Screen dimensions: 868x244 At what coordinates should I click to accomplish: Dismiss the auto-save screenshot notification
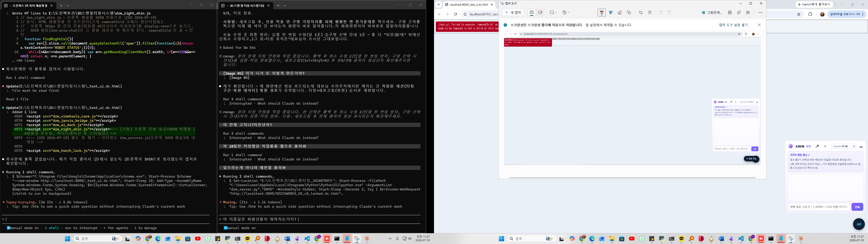[x=759, y=25]
